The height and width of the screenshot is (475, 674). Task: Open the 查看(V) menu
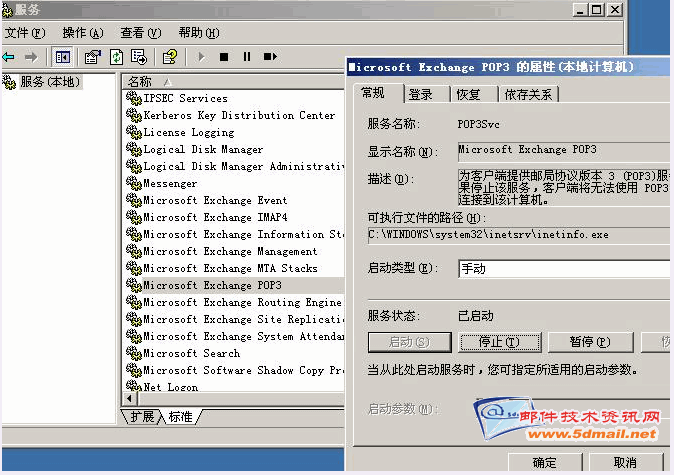(139, 33)
